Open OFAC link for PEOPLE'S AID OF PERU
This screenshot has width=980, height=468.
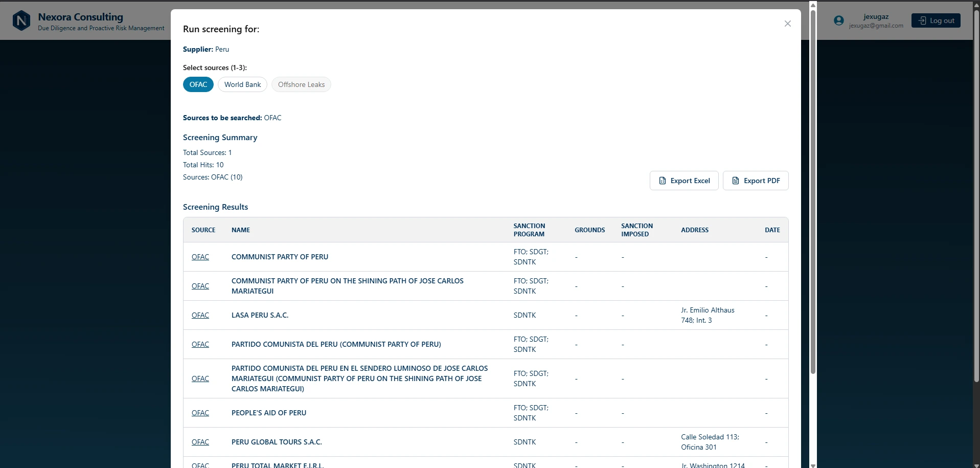coord(200,413)
